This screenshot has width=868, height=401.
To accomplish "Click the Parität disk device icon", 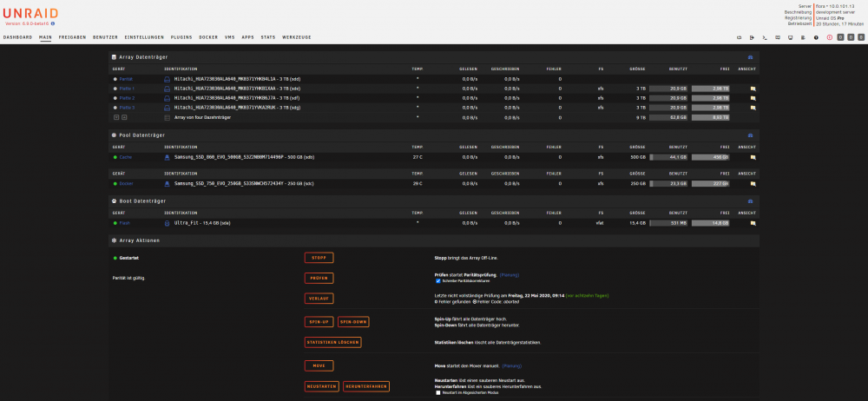I will (x=167, y=79).
